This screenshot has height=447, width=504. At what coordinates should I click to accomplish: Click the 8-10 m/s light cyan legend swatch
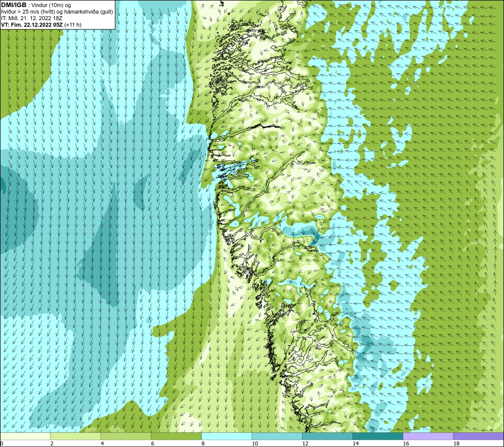point(227,436)
